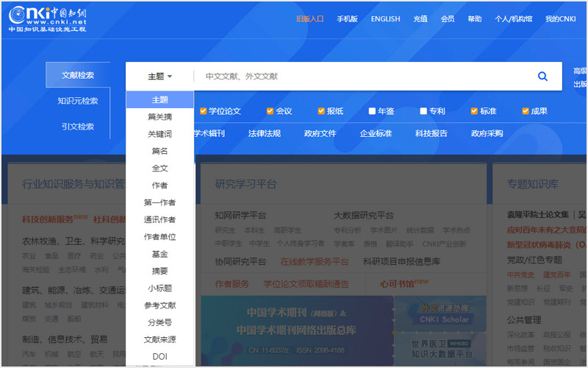Open the 公共管理 link
Viewport: 588px width, 368px height.
[x=524, y=320]
